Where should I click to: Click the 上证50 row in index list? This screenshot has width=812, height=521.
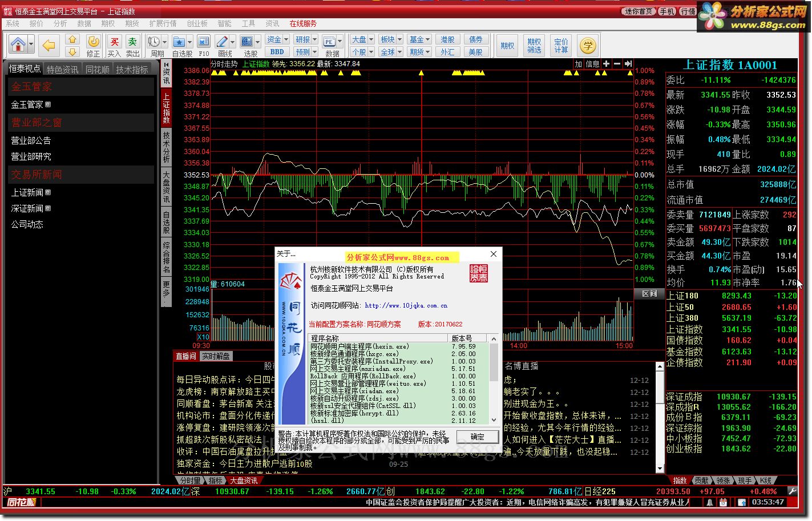732,307
